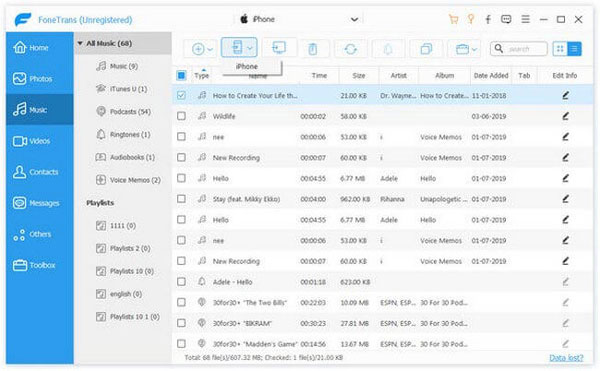The image size is (600, 371).
Task: Click the refresh icon in toolbar
Action: tap(351, 49)
